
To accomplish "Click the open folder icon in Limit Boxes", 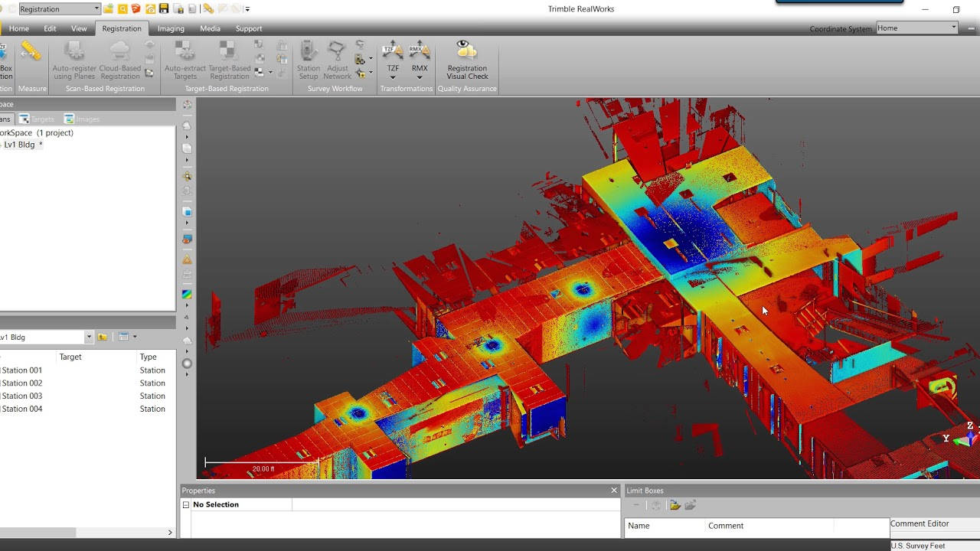I will pyautogui.click(x=675, y=505).
